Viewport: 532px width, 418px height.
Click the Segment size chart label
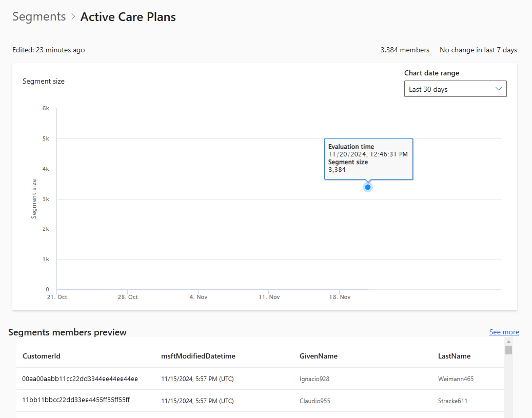coord(44,81)
